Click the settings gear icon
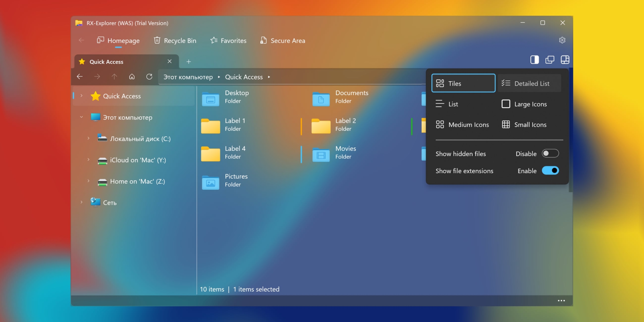Viewport: 644px width, 322px height. pyautogui.click(x=562, y=40)
